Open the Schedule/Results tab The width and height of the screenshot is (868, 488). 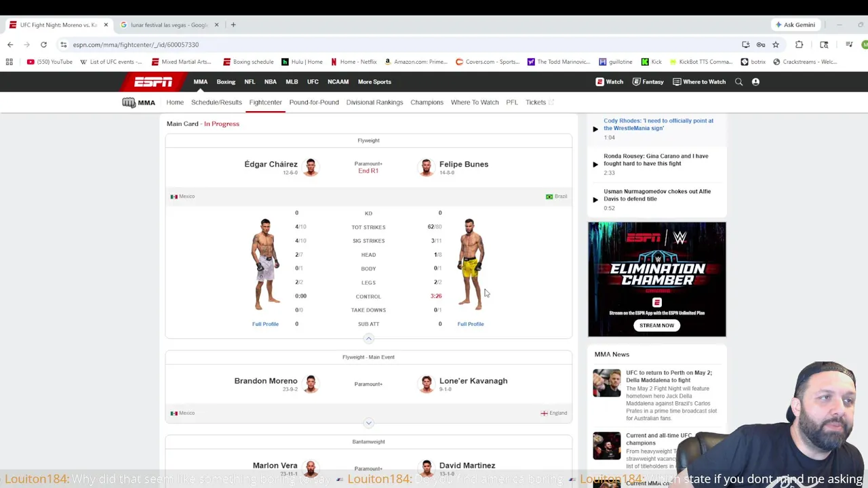tap(216, 102)
